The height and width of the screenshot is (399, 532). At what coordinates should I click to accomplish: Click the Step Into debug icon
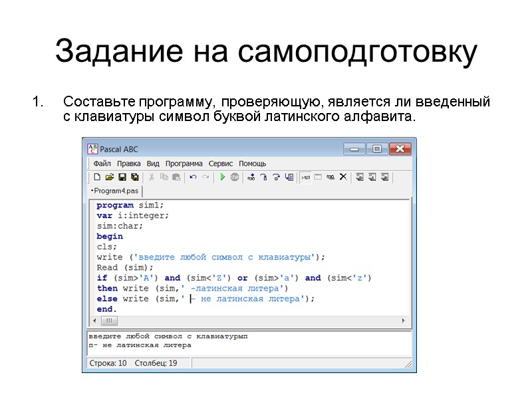(x=263, y=177)
